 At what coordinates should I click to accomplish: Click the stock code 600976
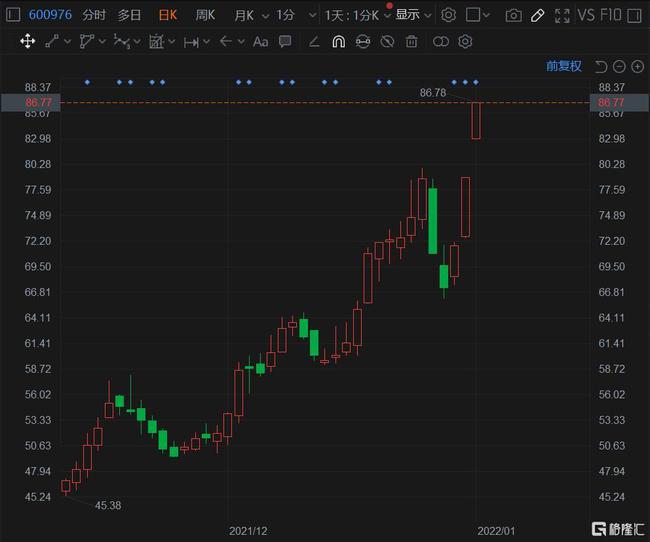click(48, 15)
